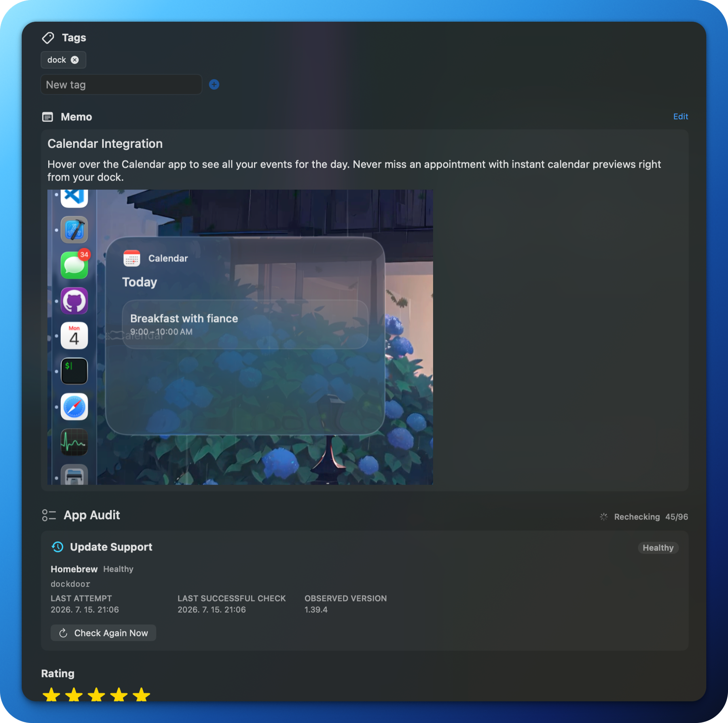This screenshot has width=728, height=723.
Task: Click the Tags label icon
Action: [x=48, y=38]
